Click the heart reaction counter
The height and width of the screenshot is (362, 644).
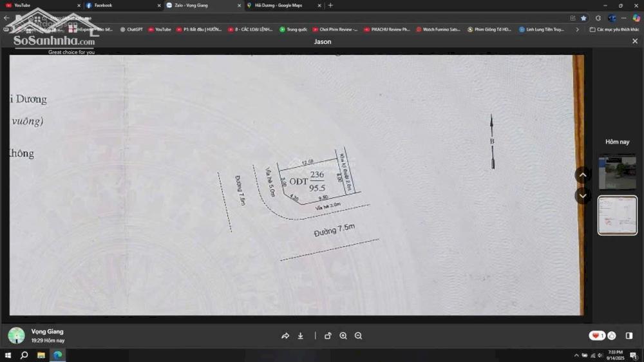[x=596, y=336]
